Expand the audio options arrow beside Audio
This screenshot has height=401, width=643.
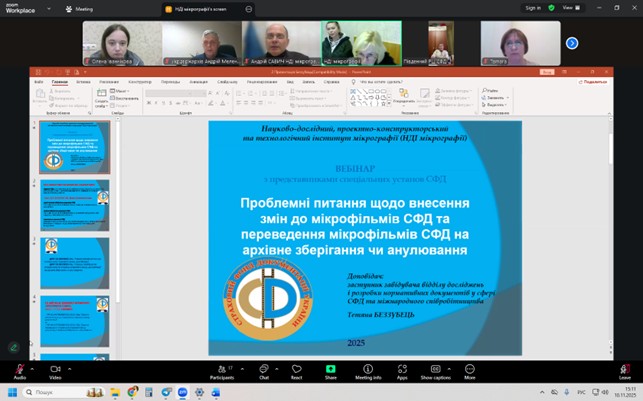(x=33, y=365)
